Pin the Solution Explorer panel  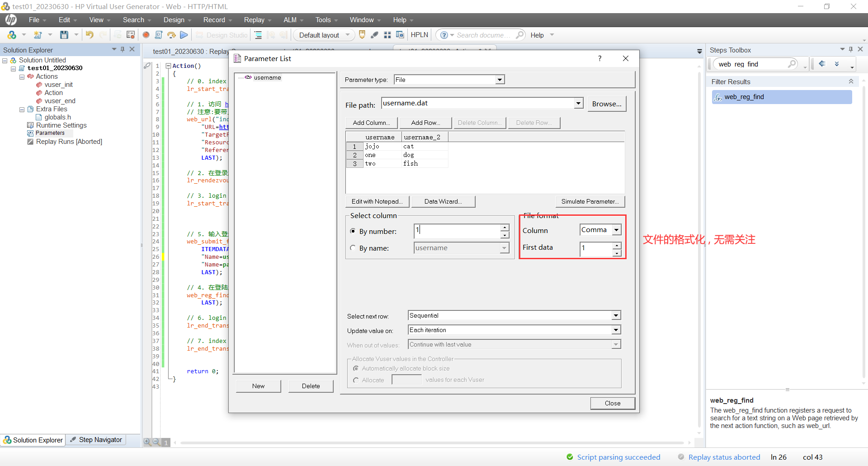[123, 49]
